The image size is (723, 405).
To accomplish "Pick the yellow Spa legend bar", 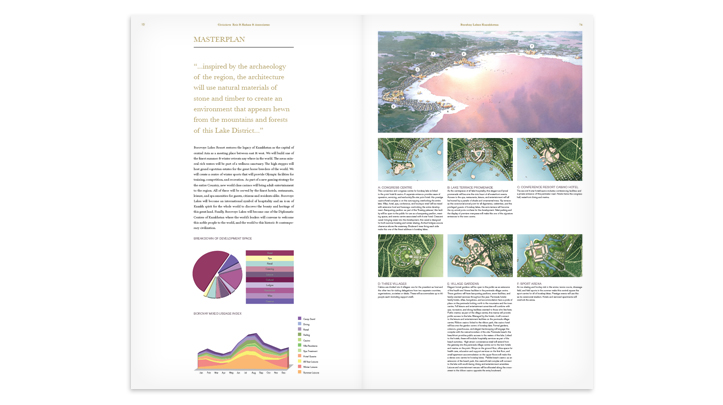I will tap(270, 258).
